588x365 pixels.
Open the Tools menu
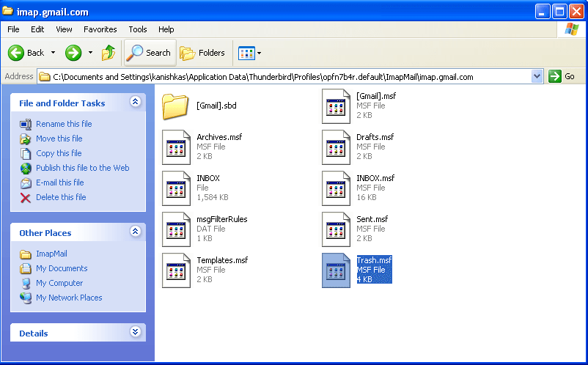[138, 29]
